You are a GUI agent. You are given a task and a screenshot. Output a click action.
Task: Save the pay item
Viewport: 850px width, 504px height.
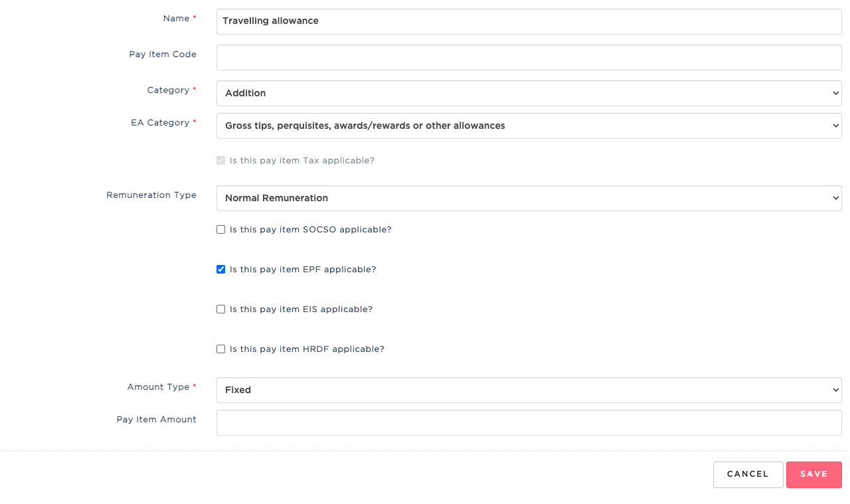point(813,474)
